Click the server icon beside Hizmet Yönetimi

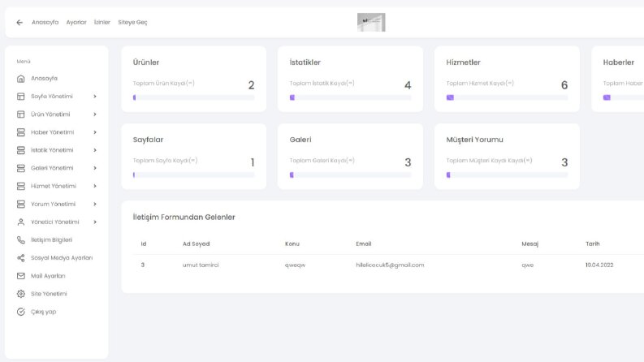click(21, 186)
